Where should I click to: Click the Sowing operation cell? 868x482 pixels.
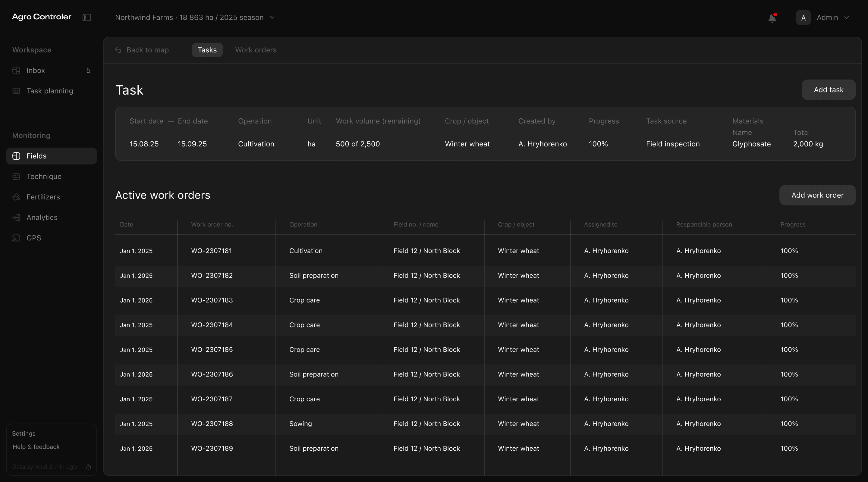[x=300, y=424]
